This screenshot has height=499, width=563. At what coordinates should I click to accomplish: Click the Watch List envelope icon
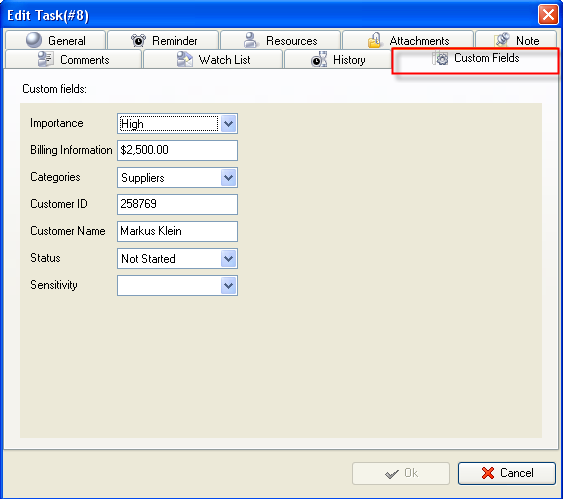coord(185,59)
